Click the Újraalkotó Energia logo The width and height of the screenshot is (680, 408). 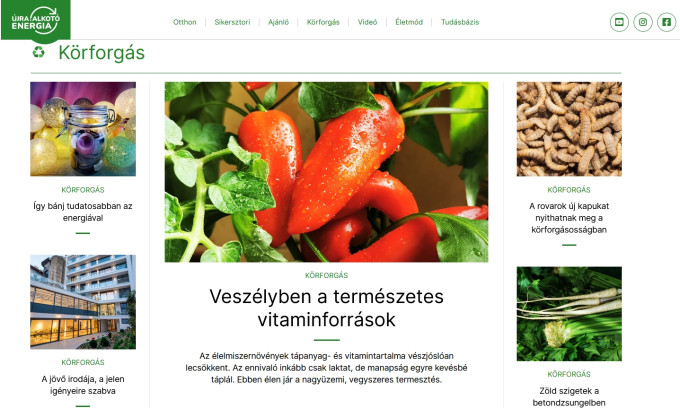coord(36,21)
